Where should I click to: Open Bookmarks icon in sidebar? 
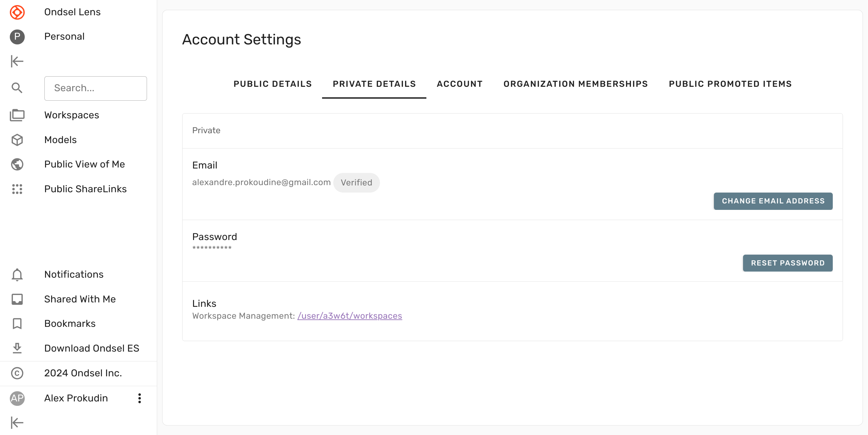(17, 324)
